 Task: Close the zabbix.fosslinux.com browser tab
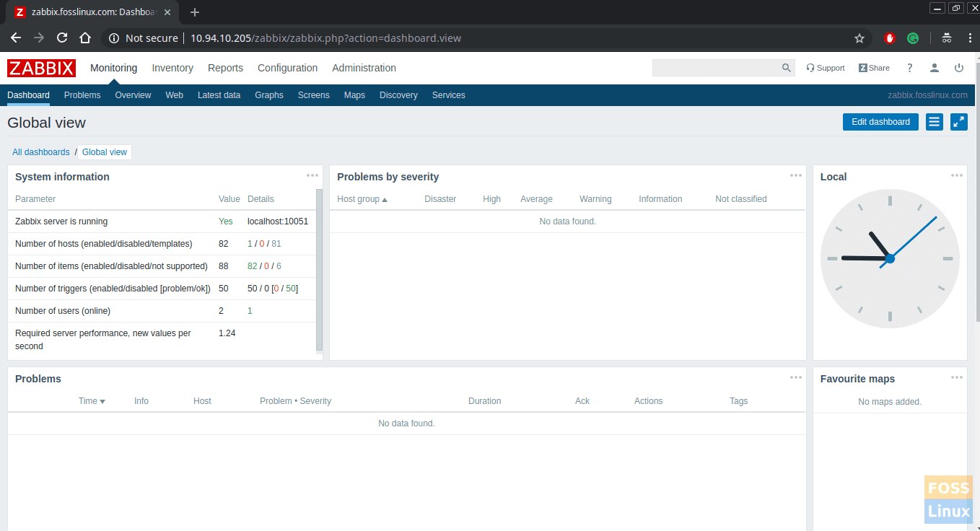167,12
